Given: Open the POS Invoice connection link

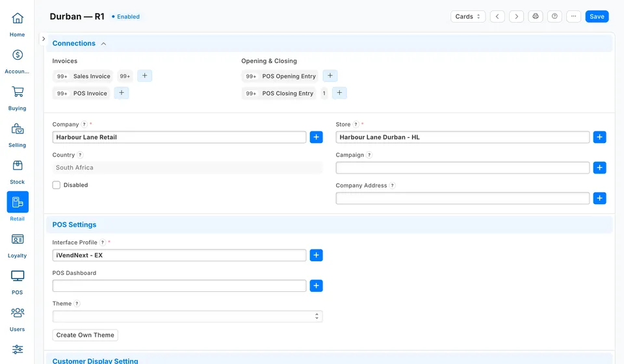Looking at the screenshot, I should [x=90, y=93].
